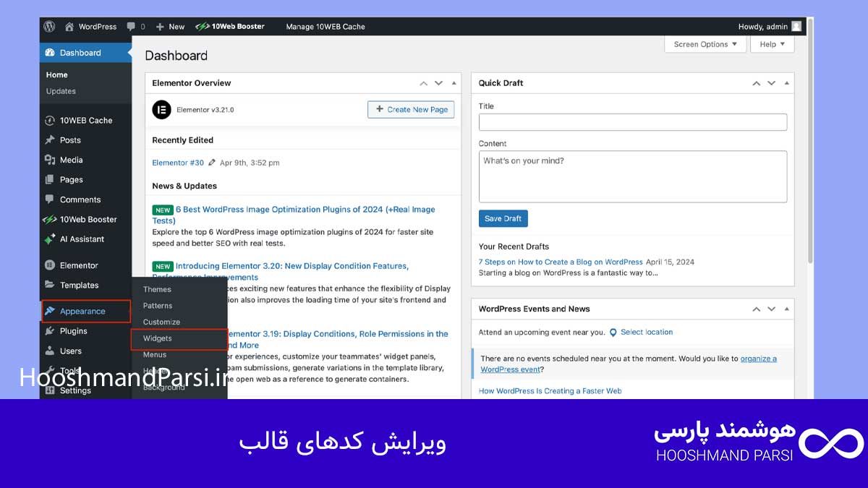Open the WordPress site home link

90,27
